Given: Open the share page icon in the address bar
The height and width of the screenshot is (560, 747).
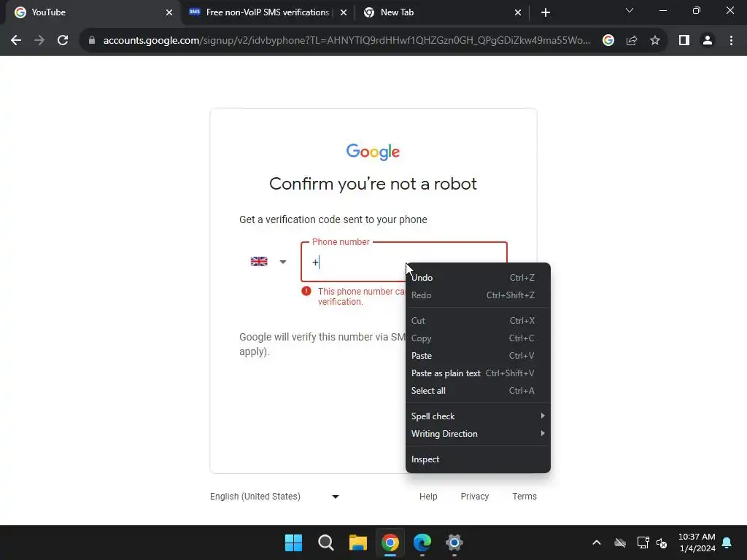Looking at the screenshot, I should 632,41.
